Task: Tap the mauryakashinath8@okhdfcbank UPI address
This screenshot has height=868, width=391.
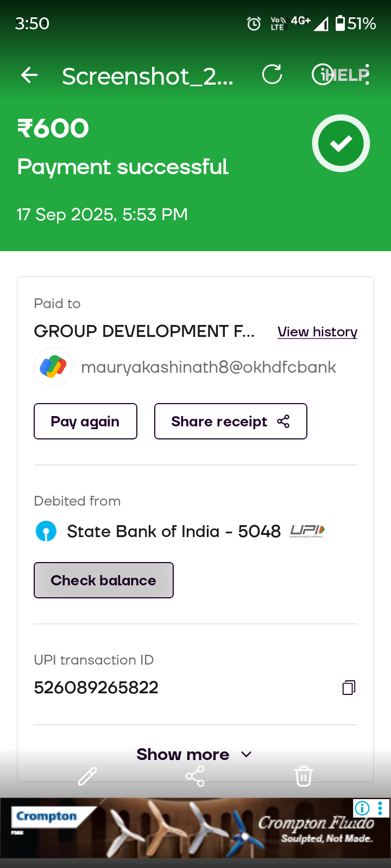Action: pos(209,367)
